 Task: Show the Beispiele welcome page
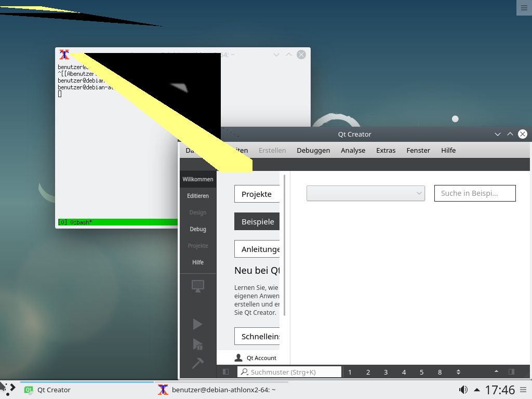[x=257, y=221]
